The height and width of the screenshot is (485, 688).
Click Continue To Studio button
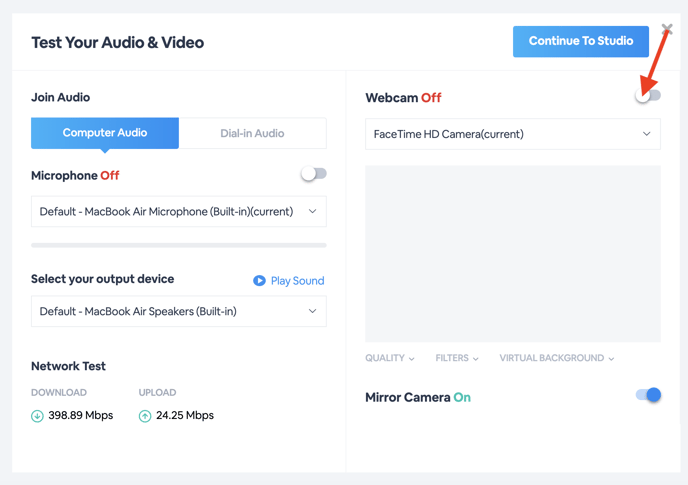click(581, 41)
